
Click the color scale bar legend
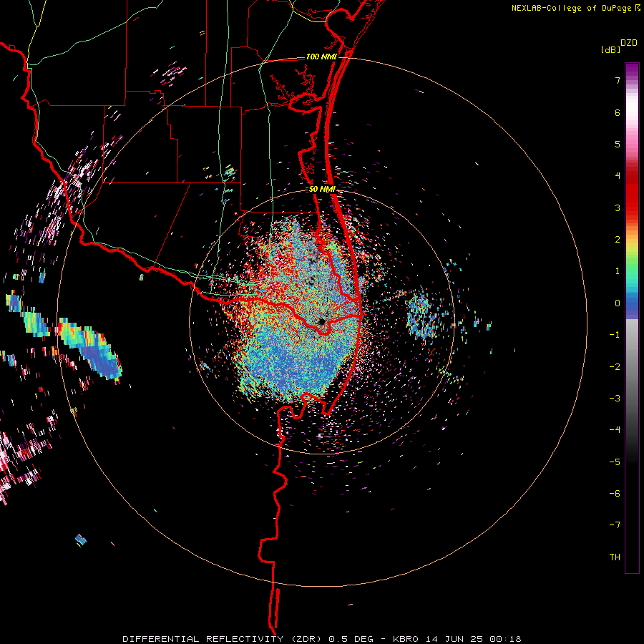click(632, 318)
